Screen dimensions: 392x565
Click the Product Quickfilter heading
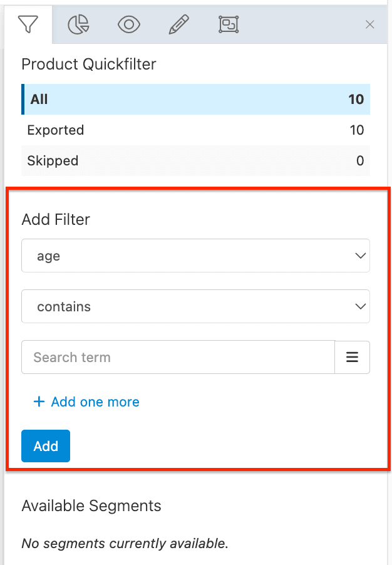tap(89, 64)
